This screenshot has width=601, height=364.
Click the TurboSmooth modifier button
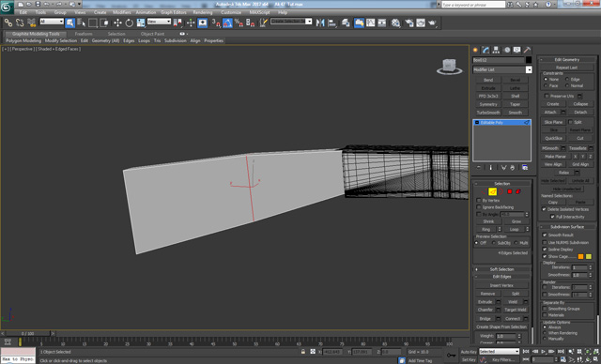[488, 113]
